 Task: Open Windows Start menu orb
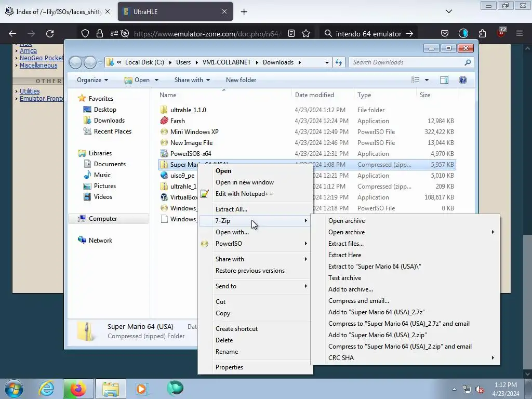pyautogui.click(x=14, y=389)
